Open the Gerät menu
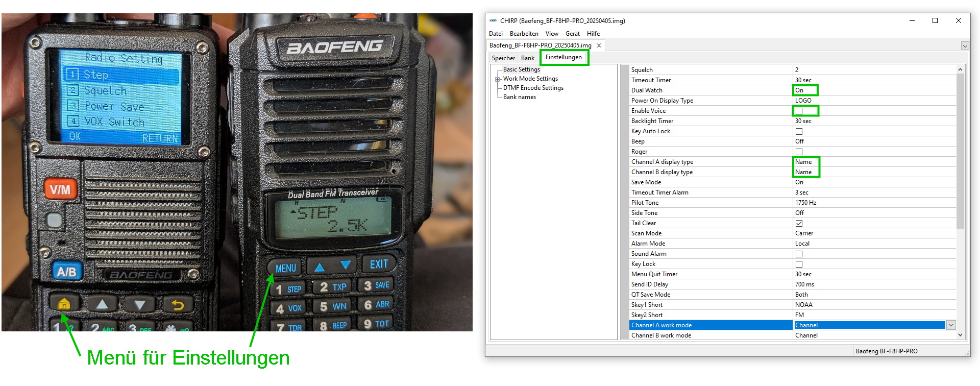Image resolution: width=980 pixels, height=386 pixels. pos(572,34)
